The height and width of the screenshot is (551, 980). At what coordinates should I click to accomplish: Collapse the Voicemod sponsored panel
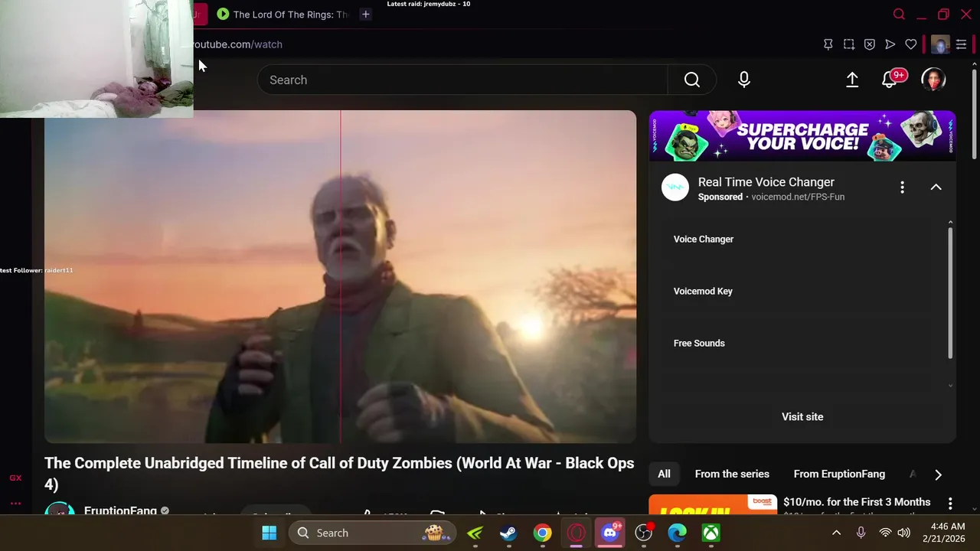click(936, 187)
